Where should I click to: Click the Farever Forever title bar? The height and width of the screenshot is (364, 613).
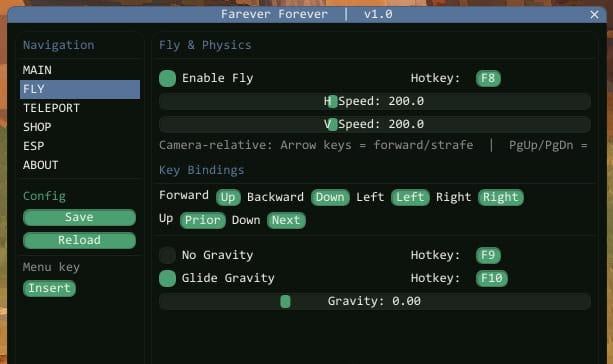[x=306, y=14]
